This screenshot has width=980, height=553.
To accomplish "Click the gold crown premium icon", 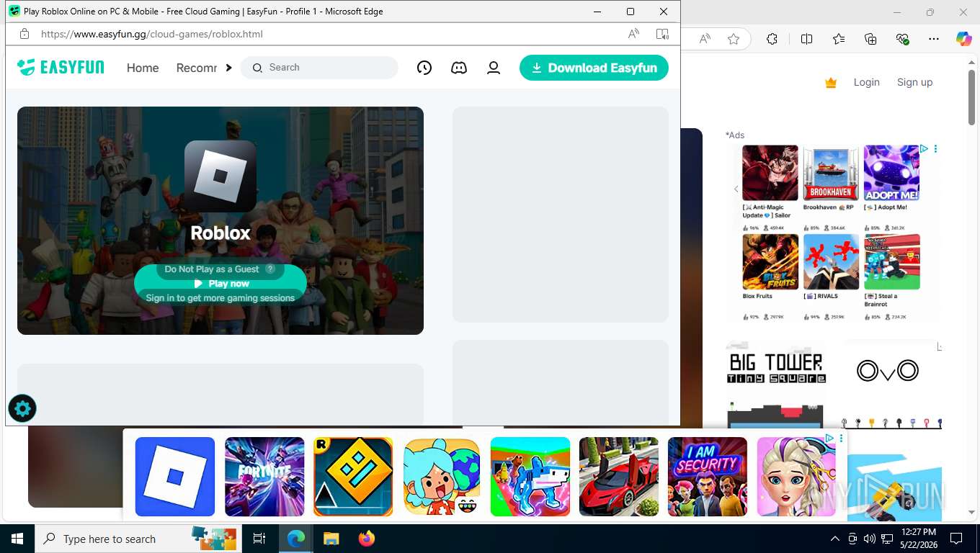I will 831,83.
